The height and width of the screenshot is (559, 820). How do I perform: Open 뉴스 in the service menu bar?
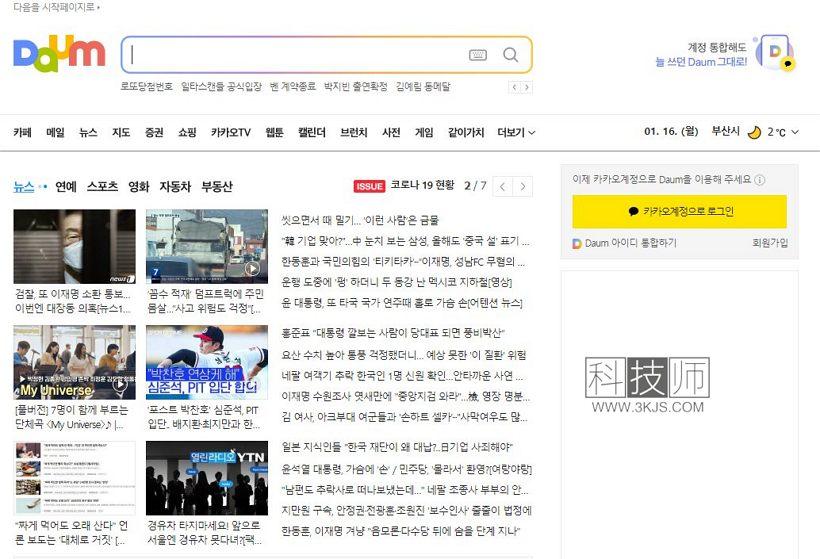click(88, 132)
